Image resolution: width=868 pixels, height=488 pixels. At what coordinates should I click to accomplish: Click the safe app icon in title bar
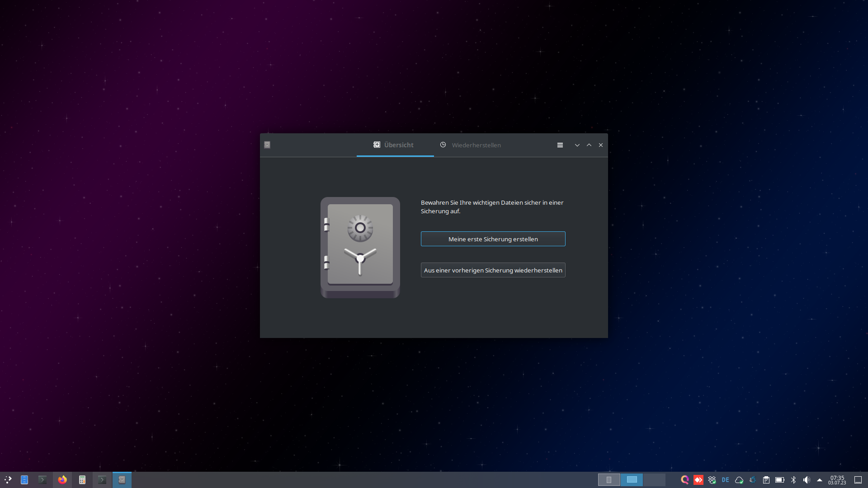267,145
